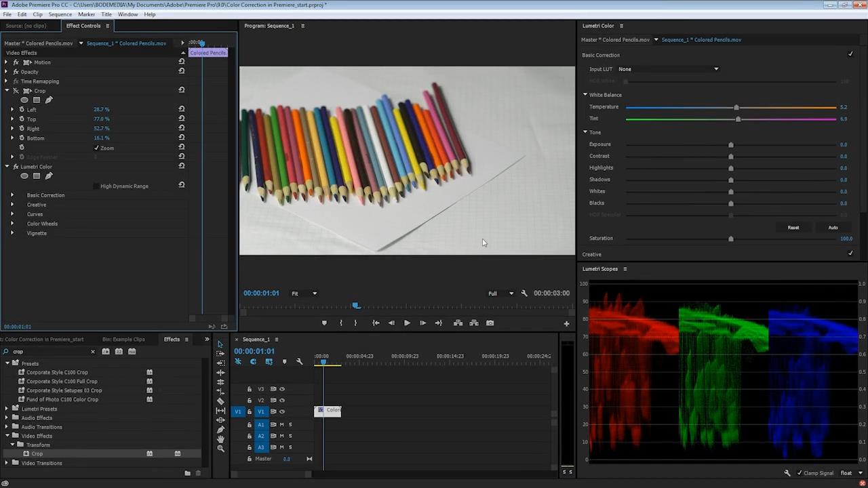Image resolution: width=868 pixels, height=488 pixels.
Task: Open the Window menu
Action: [128, 14]
